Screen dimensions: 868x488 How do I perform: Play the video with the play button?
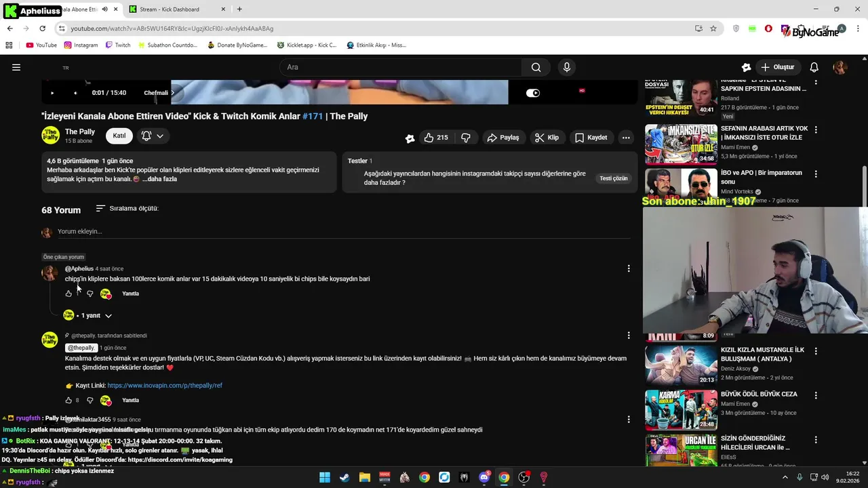(x=52, y=93)
